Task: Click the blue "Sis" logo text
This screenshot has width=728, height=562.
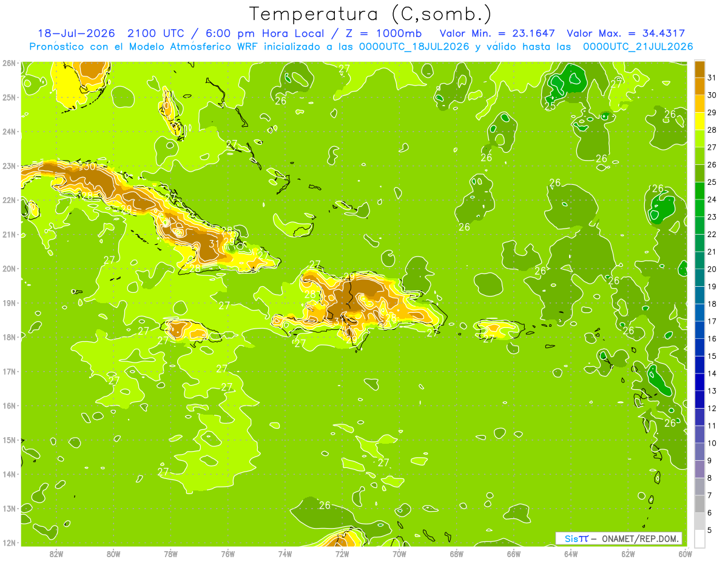Action: pyautogui.click(x=571, y=538)
